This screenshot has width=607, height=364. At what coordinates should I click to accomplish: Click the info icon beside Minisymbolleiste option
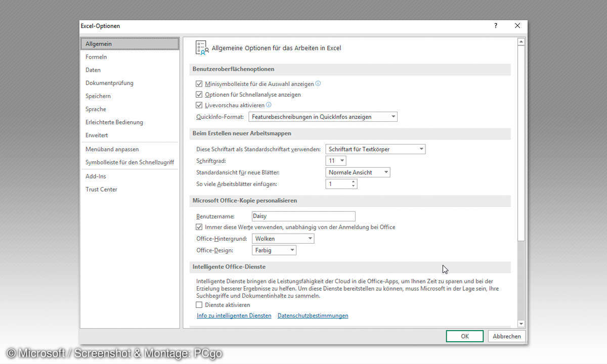318,83
